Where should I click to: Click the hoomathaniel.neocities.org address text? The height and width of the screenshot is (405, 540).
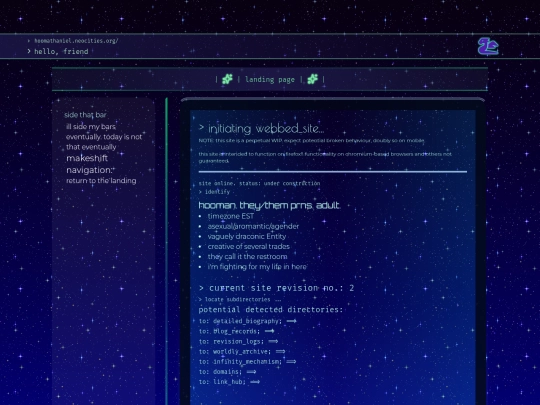pos(76,41)
